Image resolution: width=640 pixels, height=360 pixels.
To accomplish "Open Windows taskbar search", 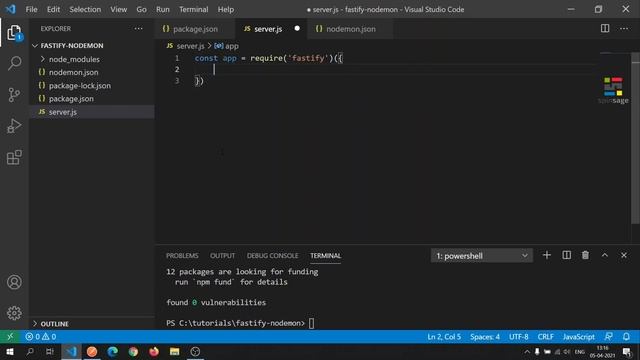I will (x=30, y=351).
